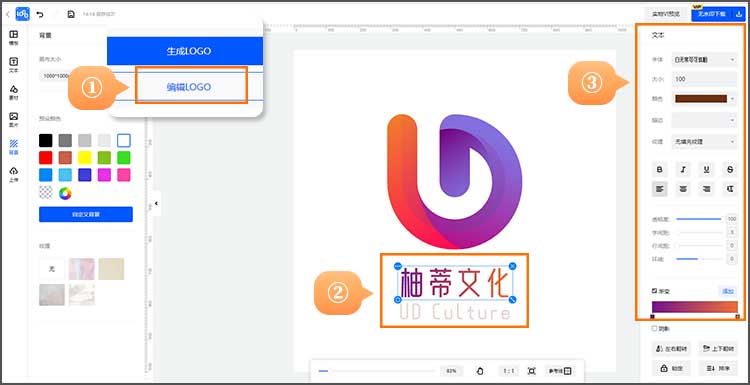Click the zoom slider in the bottom bar
Image resolution: width=750 pixels, height=385 pixels.
click(376, 371)
